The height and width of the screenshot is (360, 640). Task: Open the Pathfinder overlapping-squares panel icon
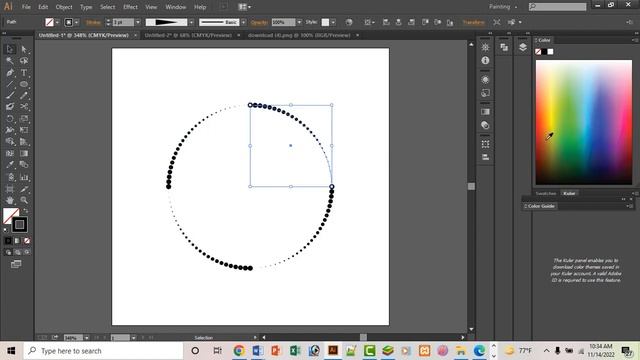point(504,47)
